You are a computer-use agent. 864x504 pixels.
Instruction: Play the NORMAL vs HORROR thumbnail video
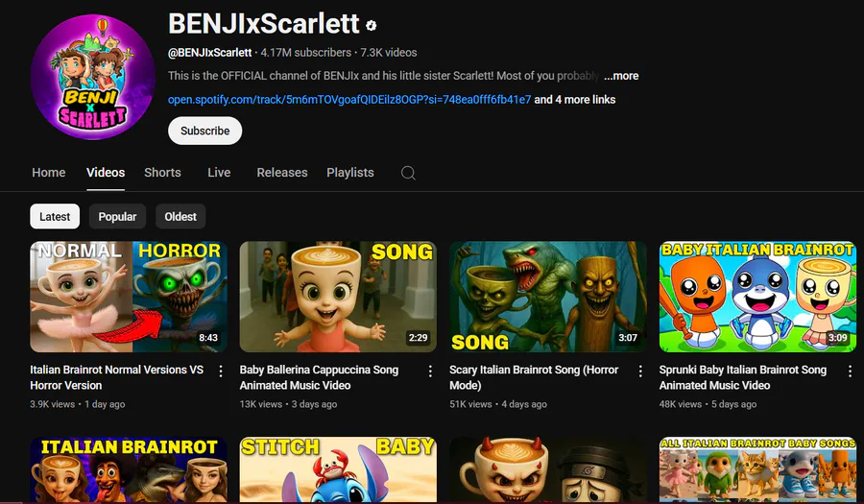coord(129,297)
